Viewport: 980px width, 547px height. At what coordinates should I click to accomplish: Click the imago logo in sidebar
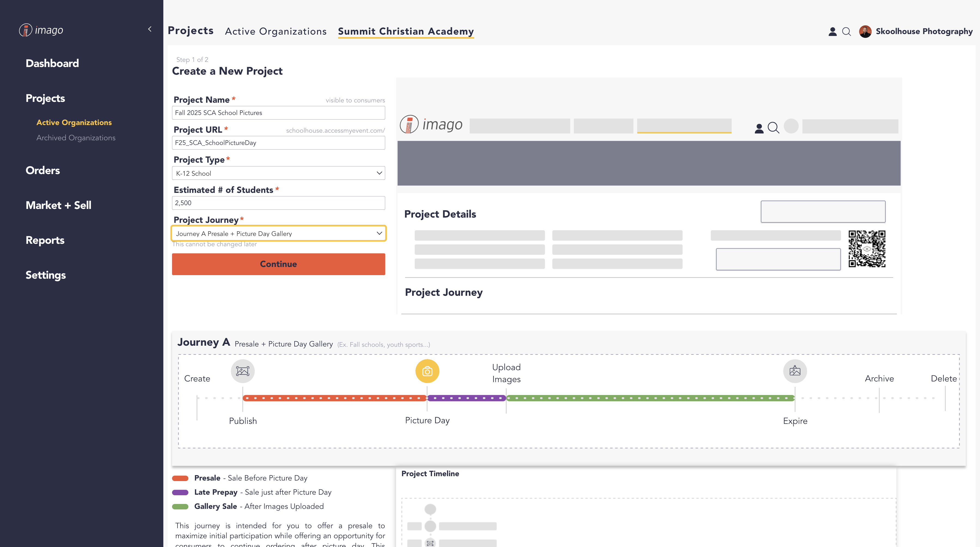pos(41,30)
